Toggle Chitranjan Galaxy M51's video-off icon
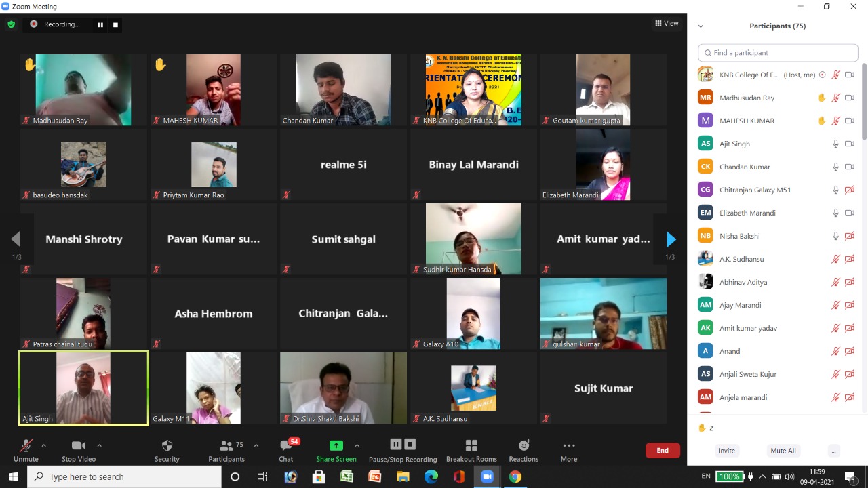This screenshot has width=868, height=488. 849,190
